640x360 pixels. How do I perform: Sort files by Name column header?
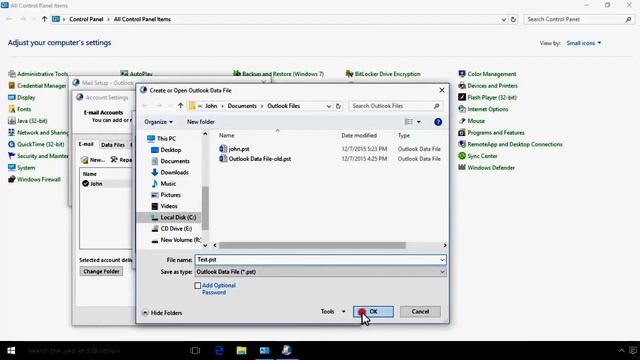227,136
